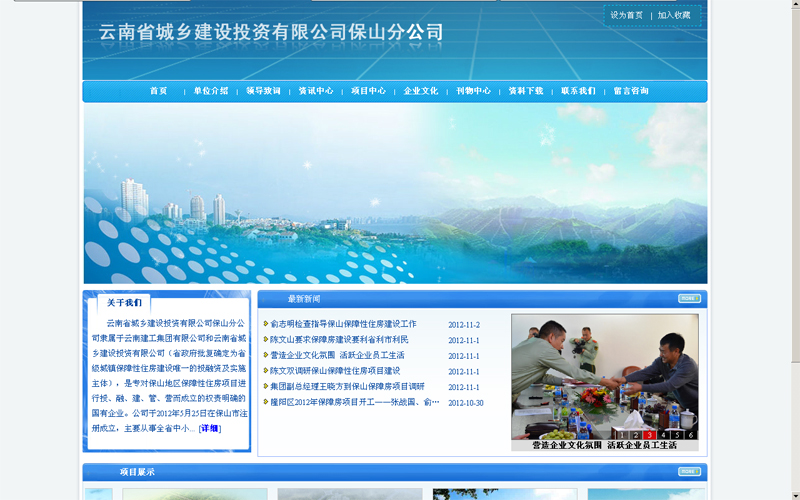Screen dimensions: 800x500
Task: Click the MORE icon in 最新新闻 header
Action: coord(689,299)
